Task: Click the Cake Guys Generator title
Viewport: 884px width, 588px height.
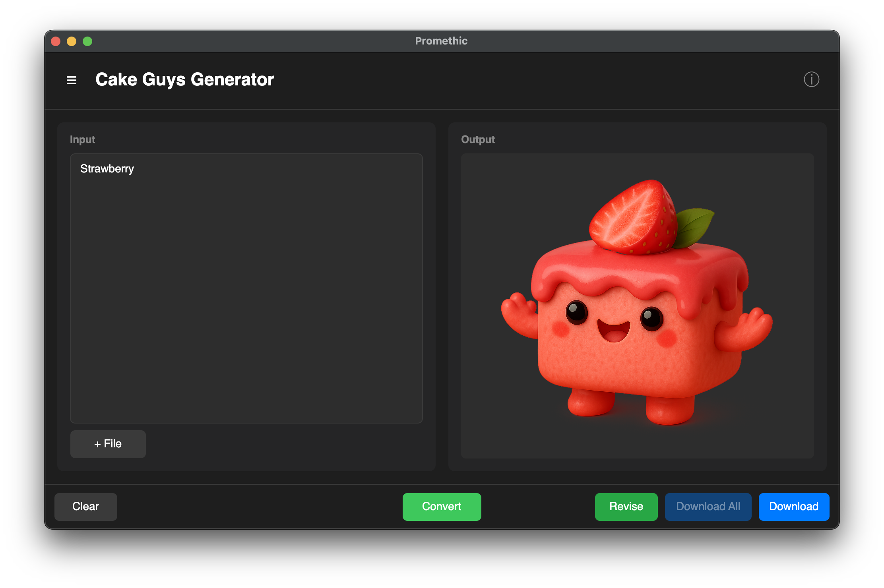Action: click(184, 79)
